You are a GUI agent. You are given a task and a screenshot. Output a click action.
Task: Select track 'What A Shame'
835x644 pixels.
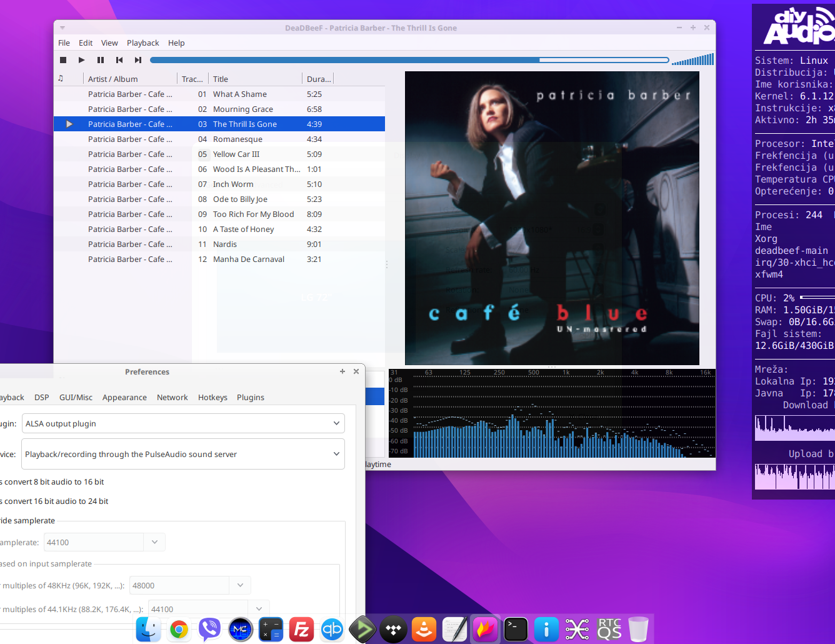(219, 94)
